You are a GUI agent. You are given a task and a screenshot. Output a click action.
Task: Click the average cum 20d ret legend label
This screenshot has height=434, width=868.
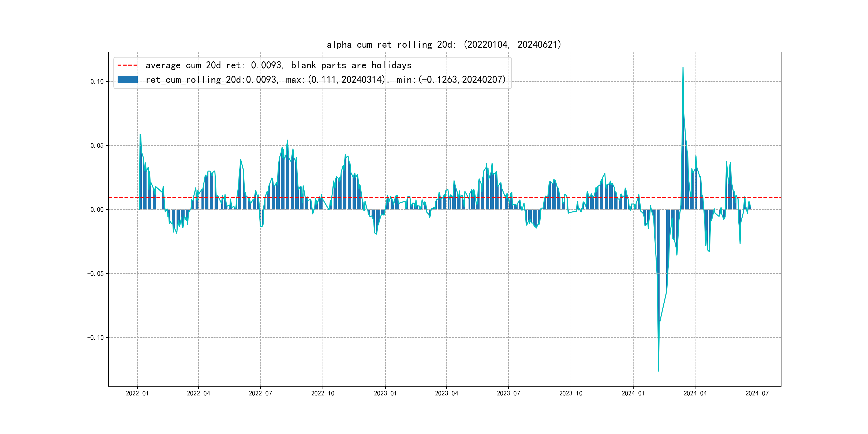click(278, 65)
